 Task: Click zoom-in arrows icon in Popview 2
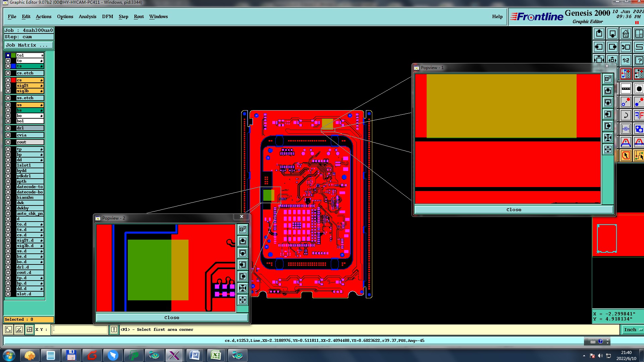[243, 288]
